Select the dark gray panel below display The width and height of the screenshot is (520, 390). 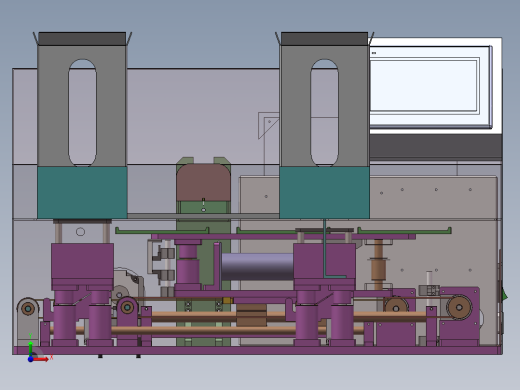[436, 147]
